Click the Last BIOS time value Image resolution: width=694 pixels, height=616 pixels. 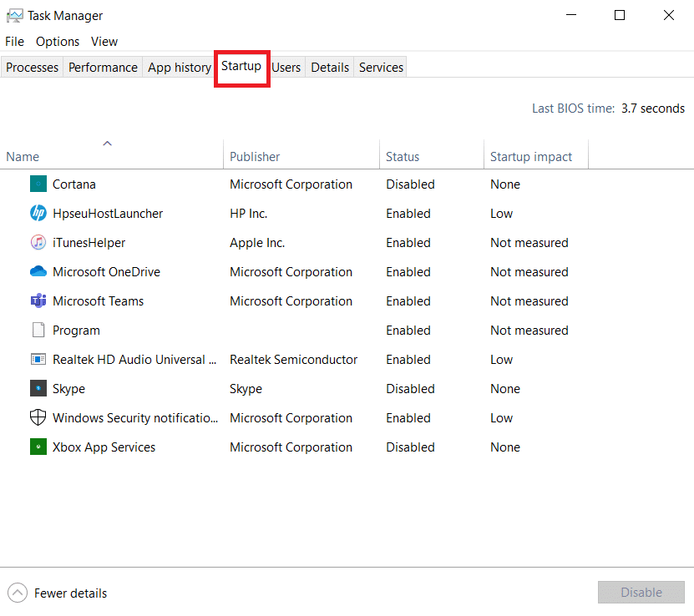point(653,109)
